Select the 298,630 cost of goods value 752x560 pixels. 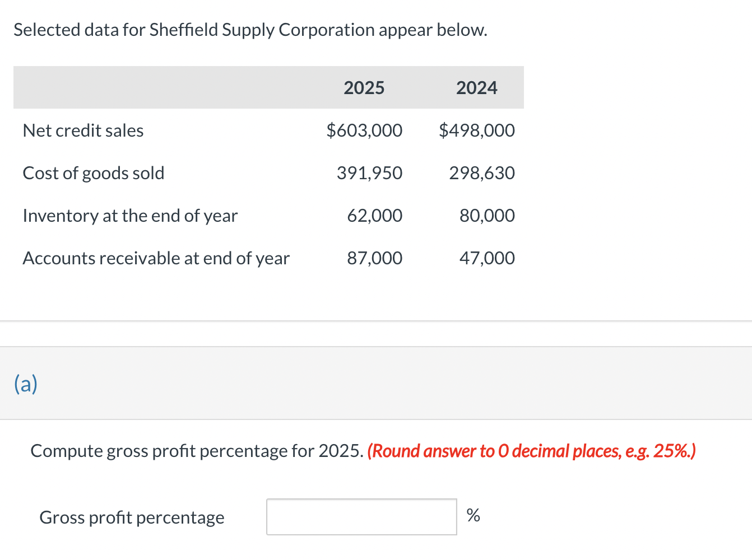(x=481, y=173)
